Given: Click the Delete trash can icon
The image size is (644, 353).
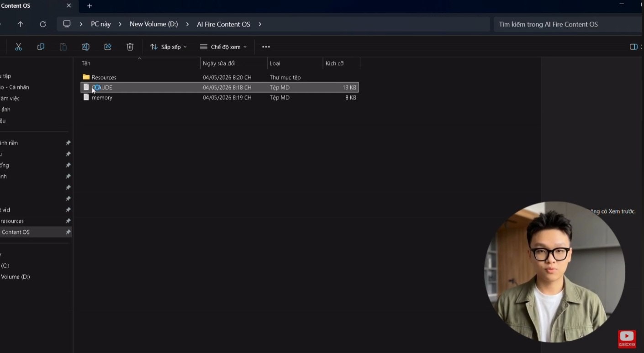Looking at the screenshot, I should point(130,47).
